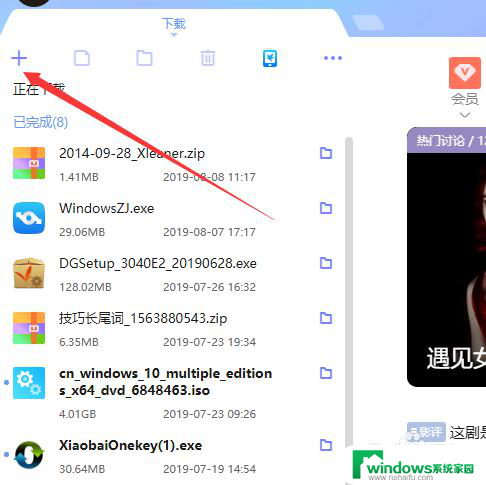This screenshot has width=486, height=485.
Task: Click the mobile phone transfer icon
Action: pyautogui.click(x=270, y=58)
